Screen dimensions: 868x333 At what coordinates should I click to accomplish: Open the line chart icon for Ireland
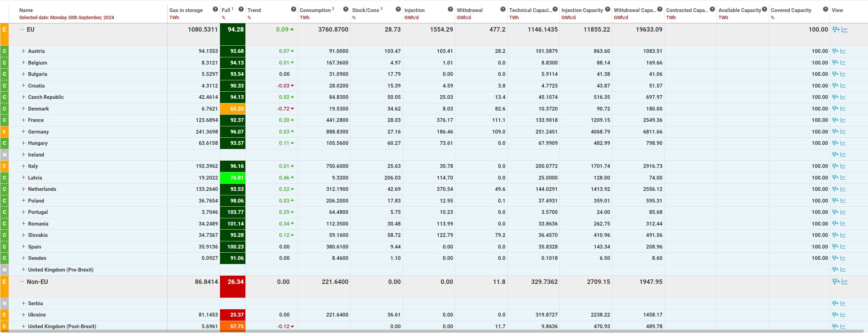coord(843,154)
